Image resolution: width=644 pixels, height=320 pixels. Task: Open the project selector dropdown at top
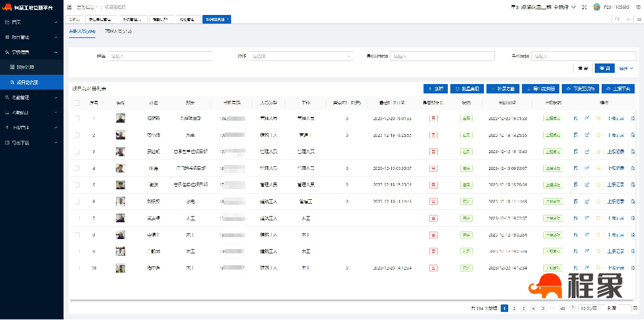coord(543,7)
